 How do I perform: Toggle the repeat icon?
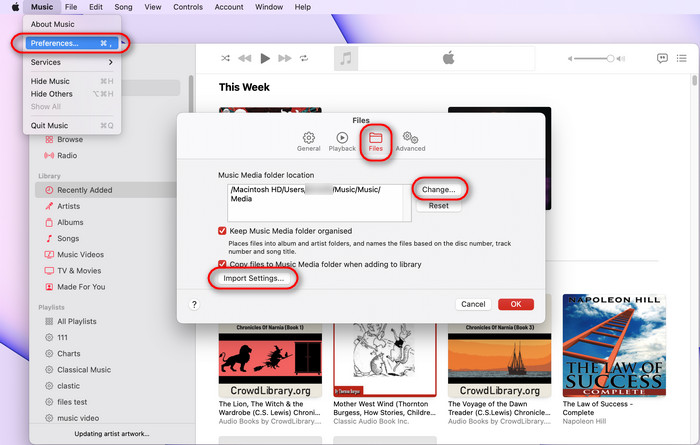tap(304, 58)
